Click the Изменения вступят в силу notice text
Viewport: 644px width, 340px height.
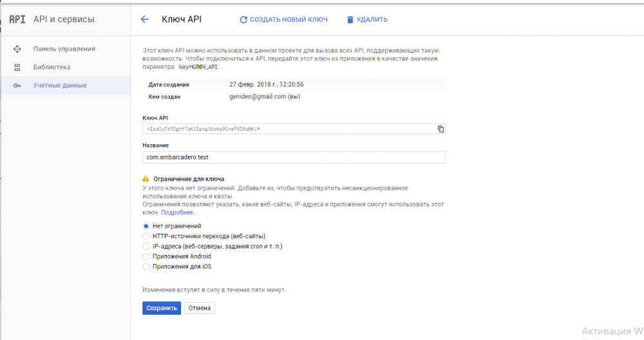coord(214,290)
